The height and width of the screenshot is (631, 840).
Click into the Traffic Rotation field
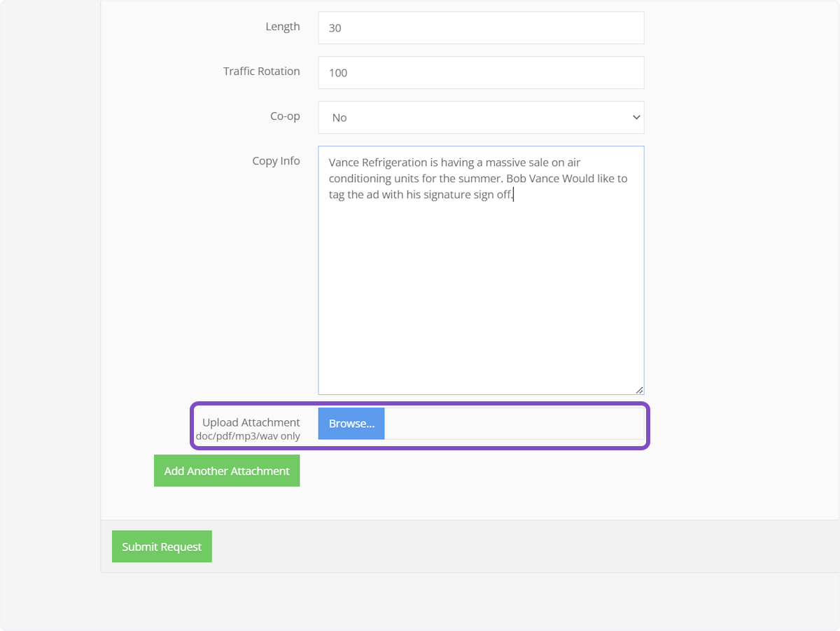coord(481,73)
